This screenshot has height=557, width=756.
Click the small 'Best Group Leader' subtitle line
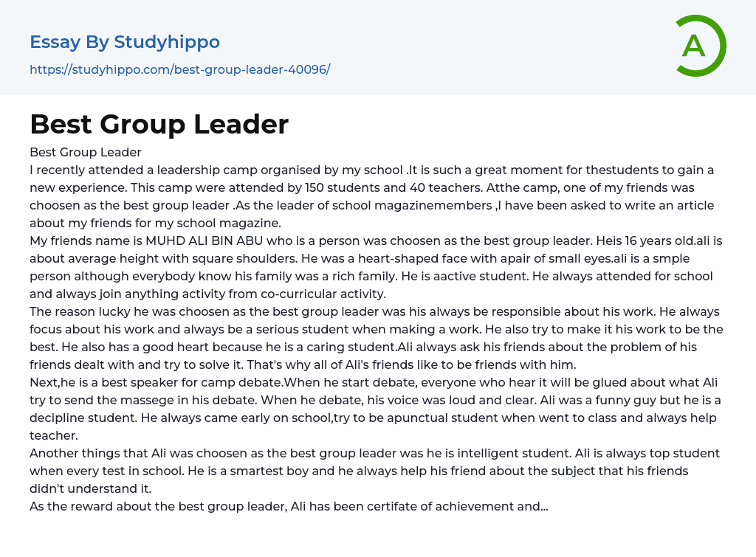click(x=85, y=153)
